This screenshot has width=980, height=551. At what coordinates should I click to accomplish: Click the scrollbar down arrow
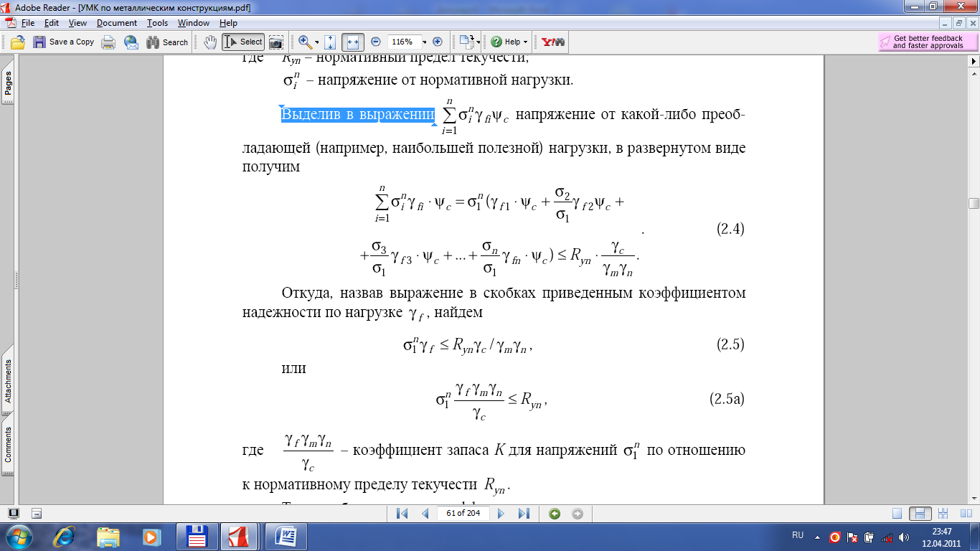coord(974,498)
